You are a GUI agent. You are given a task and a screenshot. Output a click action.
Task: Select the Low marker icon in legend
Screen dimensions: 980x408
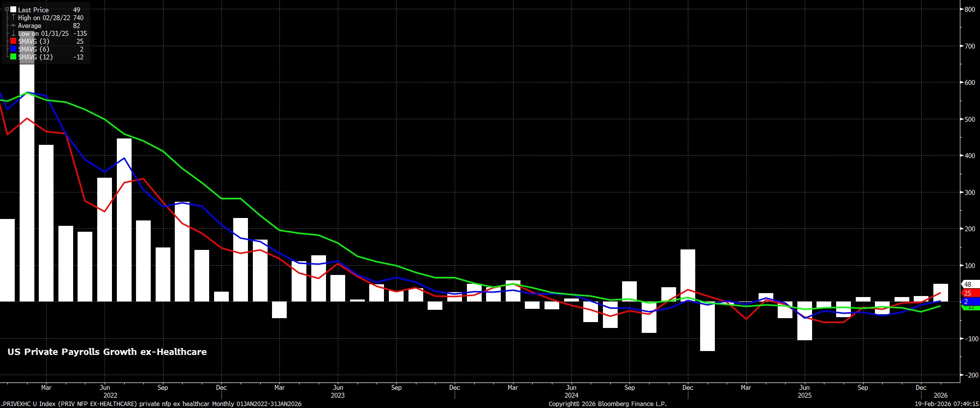(13, 33)
